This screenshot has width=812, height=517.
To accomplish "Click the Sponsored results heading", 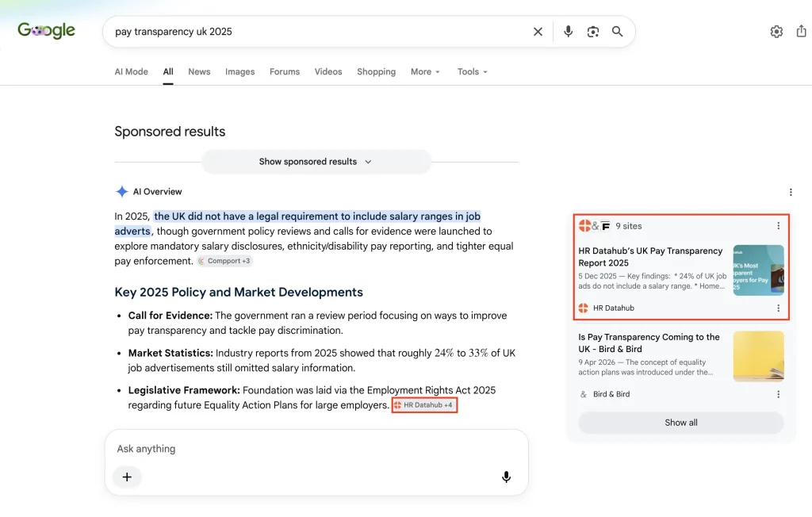I will point(170,132).
